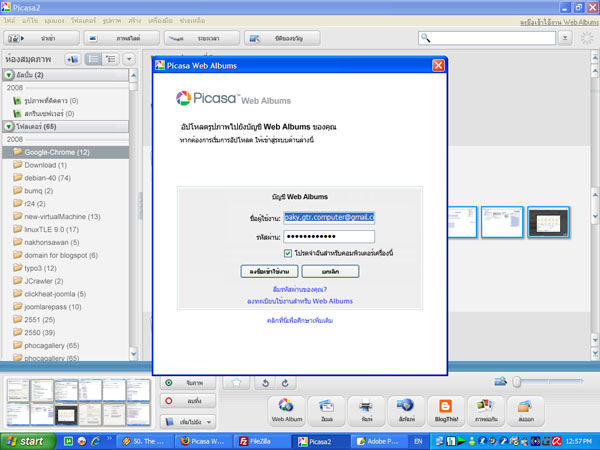The image size is (600, 450).
Task: Select the domain for blogspot (6) folder
Action: pyautogui.click(x=65, y=255)
